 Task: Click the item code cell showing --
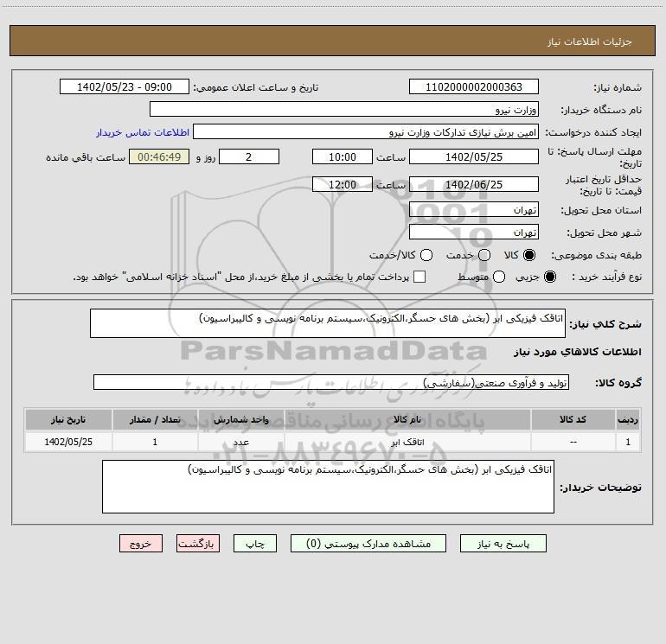click(x=573, y=442)
